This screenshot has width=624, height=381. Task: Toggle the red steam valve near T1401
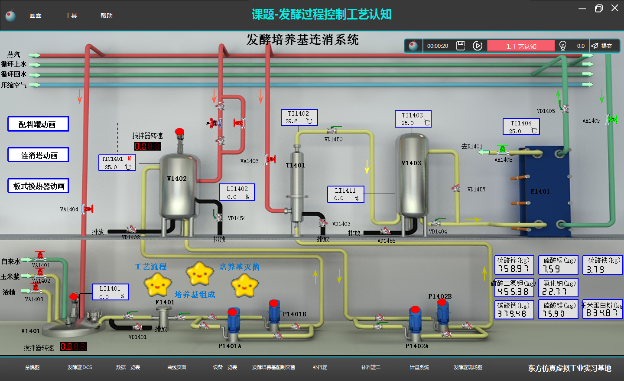click(271, 159)
